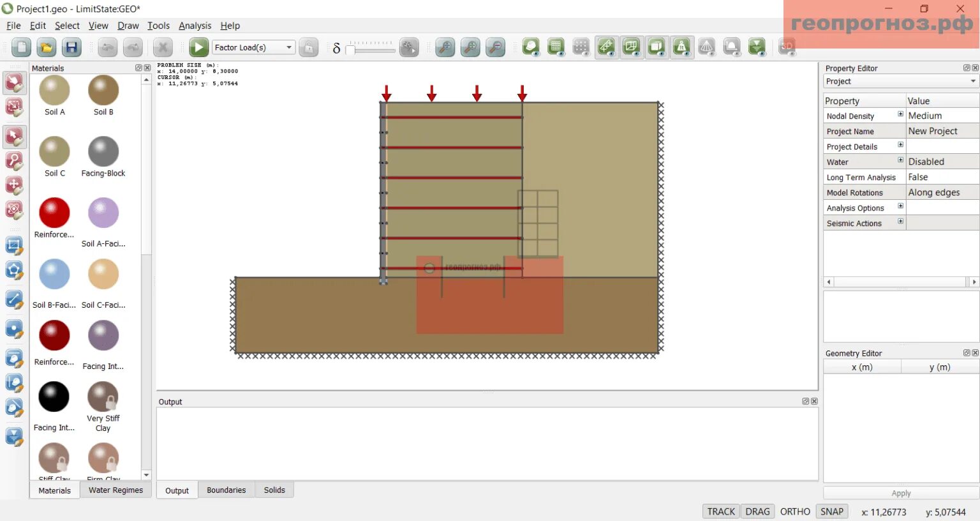Select the Rotate 3D tool
The width and height of the screenshot is (980, 521).
(x=14, y=211)
